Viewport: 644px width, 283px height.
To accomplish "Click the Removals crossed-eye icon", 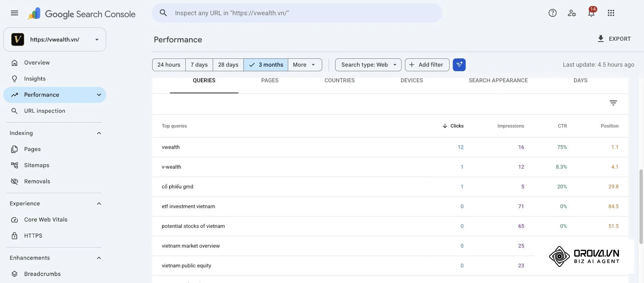I will coord(14,182).
